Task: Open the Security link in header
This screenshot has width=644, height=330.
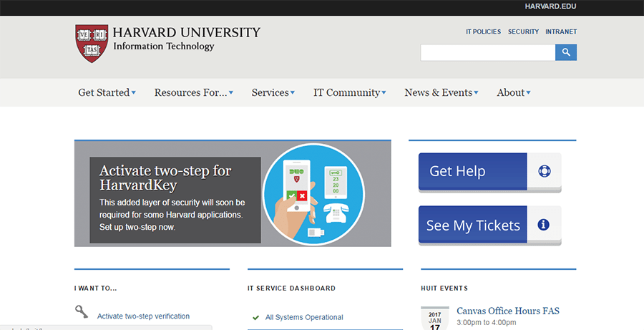Action: pos(523,31)
